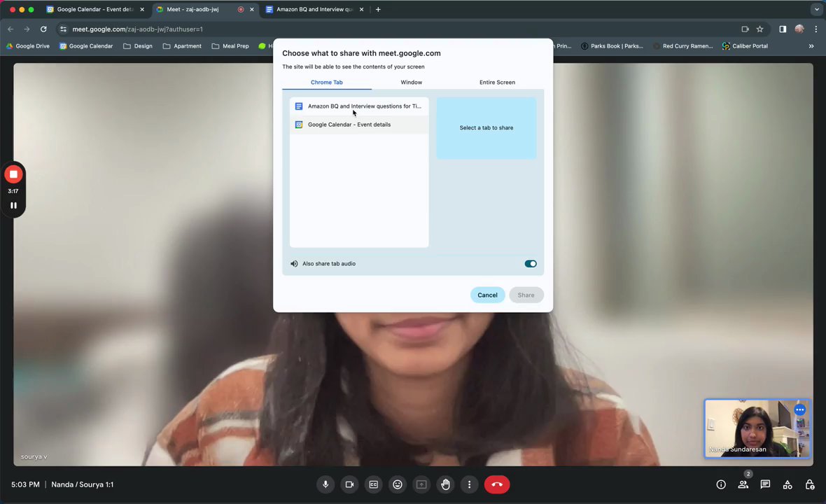
Task: Open in-call chat messages
Action: coord(765,484)
